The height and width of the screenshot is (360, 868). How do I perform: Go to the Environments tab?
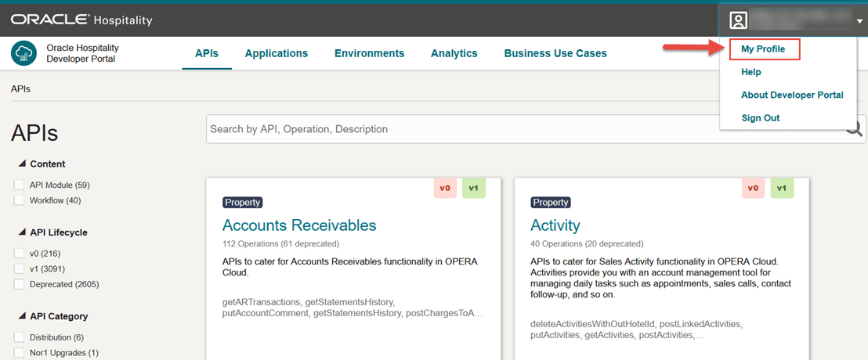click(x=369, y=54)
